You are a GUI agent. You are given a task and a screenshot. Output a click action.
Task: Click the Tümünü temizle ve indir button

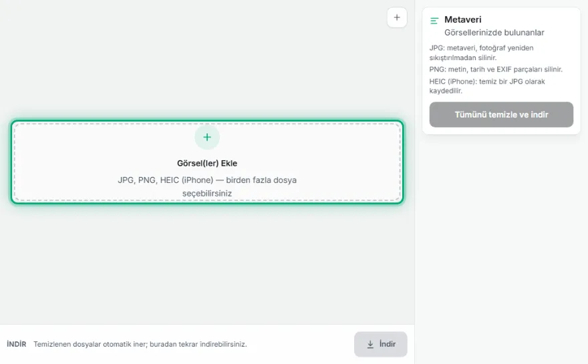[x=501, y=115]
